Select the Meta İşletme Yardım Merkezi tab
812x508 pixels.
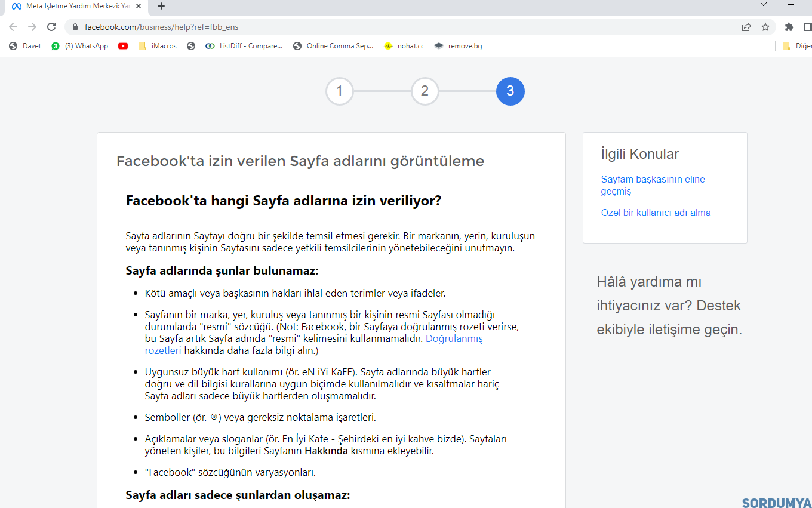(78, 6)
